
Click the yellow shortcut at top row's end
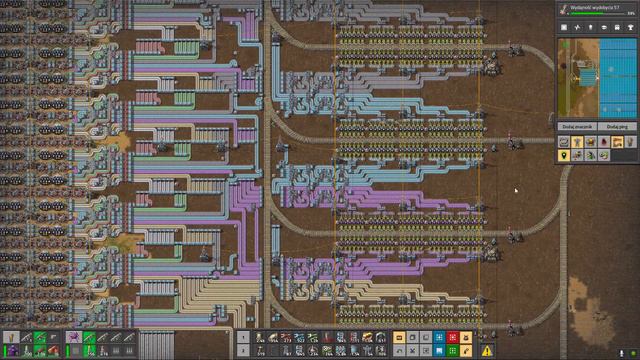click(466, 337)
